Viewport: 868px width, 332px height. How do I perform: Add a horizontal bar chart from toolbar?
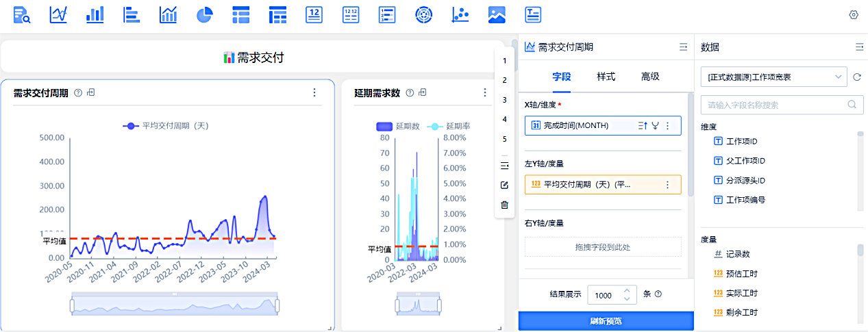click(x=132, y=14)
